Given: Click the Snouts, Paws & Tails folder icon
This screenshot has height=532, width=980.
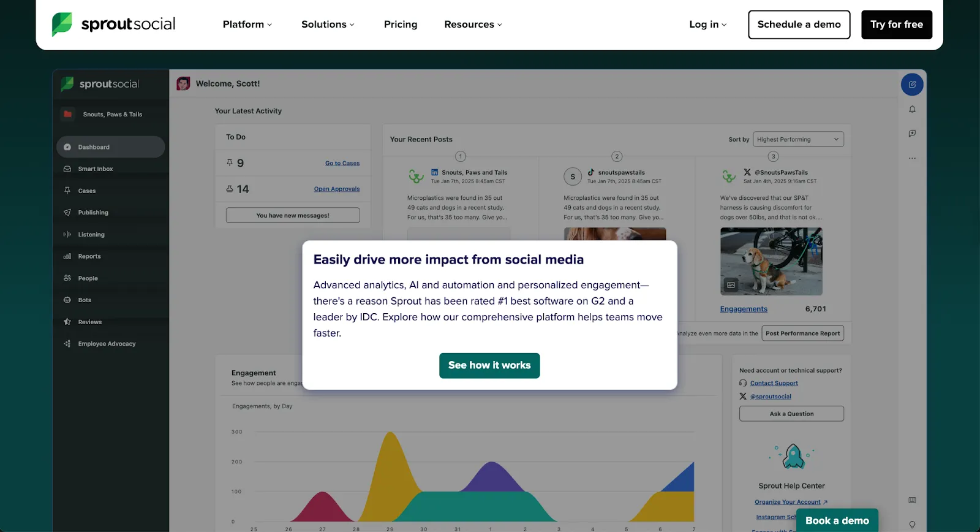Looking at the screenshot, I should [x=68, y=114].
